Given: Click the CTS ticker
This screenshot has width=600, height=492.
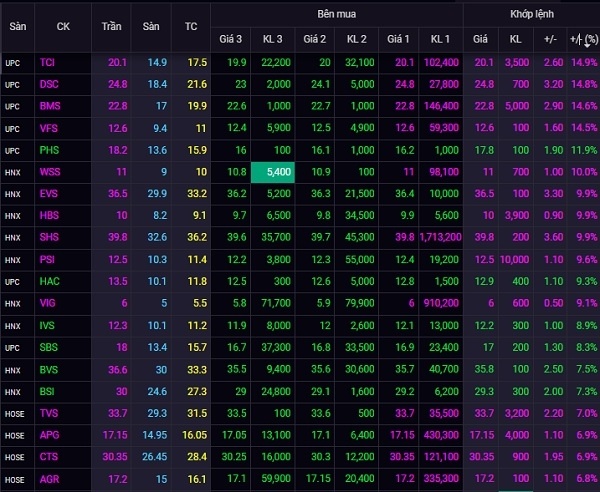Looking at the screenshot, I should [x=49, y=457].
